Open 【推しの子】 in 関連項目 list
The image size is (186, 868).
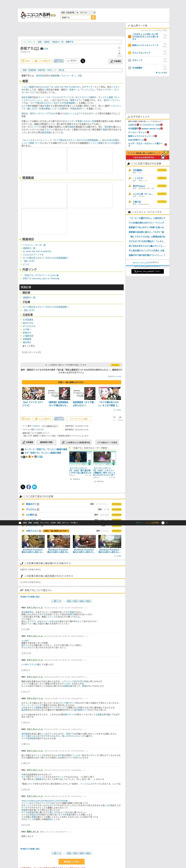(x=29, y=261)
